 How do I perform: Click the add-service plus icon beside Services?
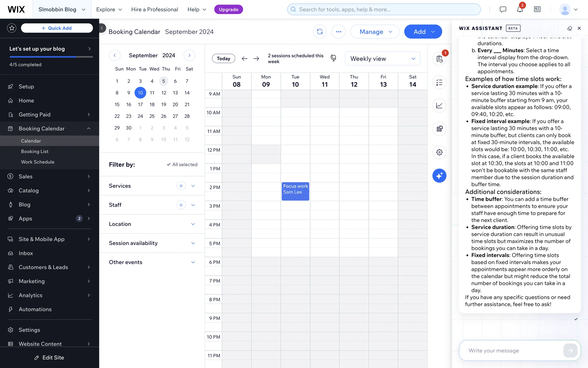181,186
